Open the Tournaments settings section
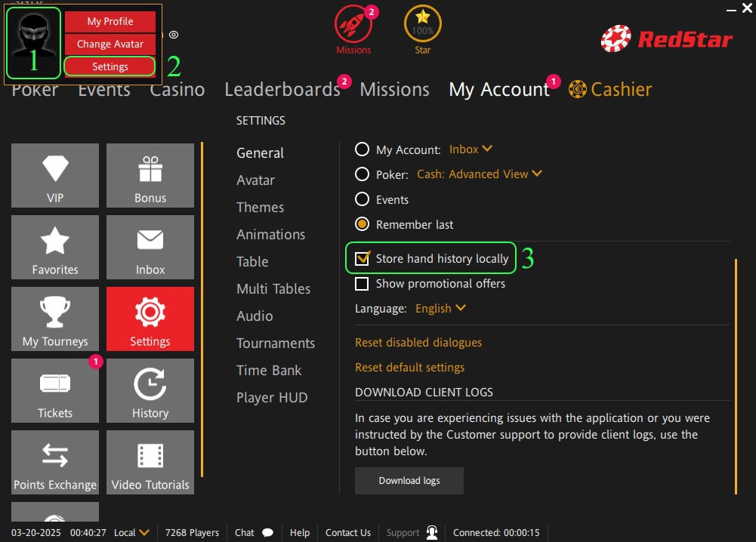Screen dimensions: 756x542 (276, 343)
